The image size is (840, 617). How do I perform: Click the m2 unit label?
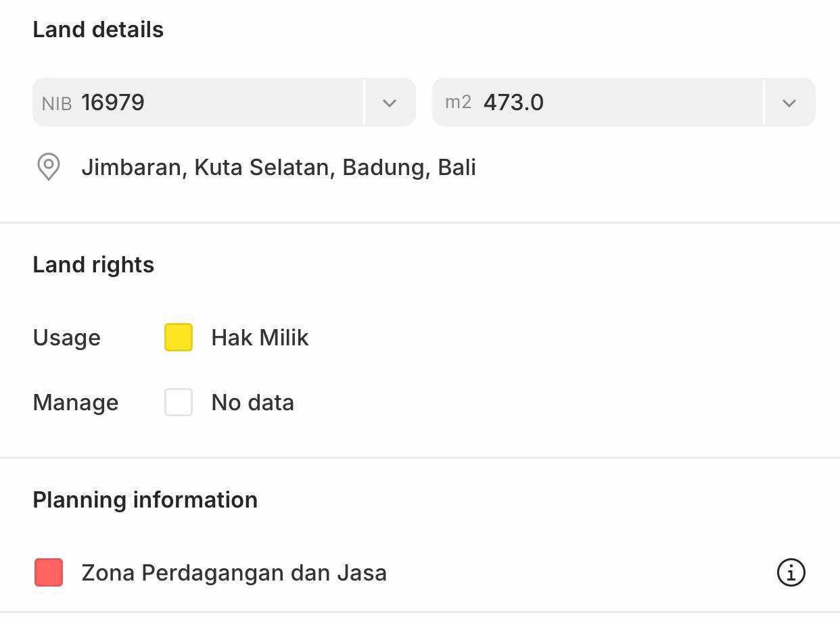pyautogui.click(x=458, y=102)
